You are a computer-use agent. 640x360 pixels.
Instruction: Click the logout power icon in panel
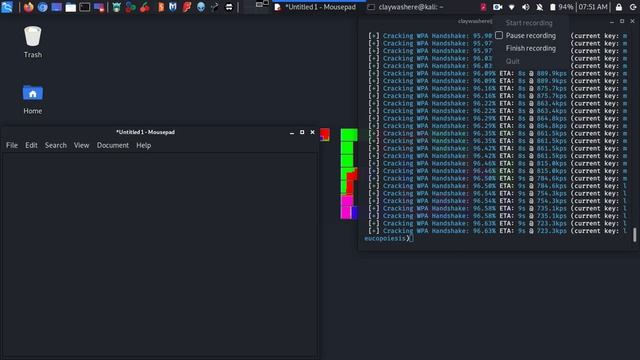pyautogui.click(x=633, y=7)
